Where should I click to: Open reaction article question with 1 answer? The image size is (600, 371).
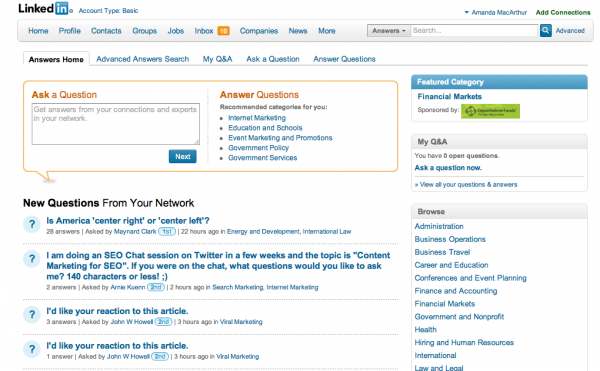117,346
